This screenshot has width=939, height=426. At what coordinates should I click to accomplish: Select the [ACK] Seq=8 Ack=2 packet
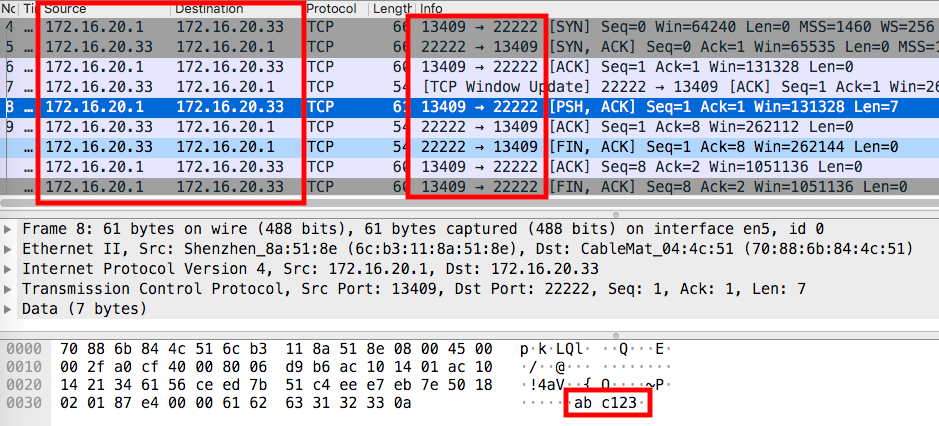click(470, 167)
